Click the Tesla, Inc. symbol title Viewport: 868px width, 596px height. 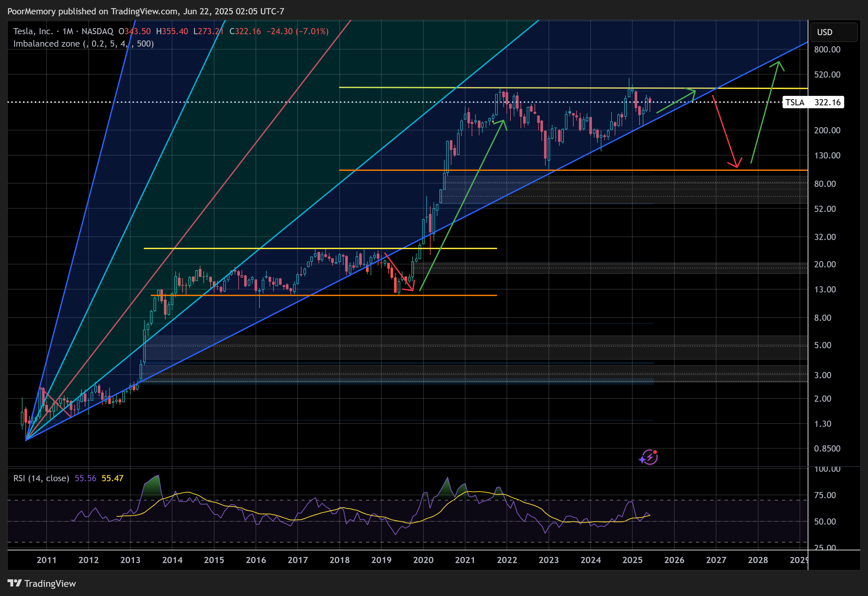(x=33, y=31)
